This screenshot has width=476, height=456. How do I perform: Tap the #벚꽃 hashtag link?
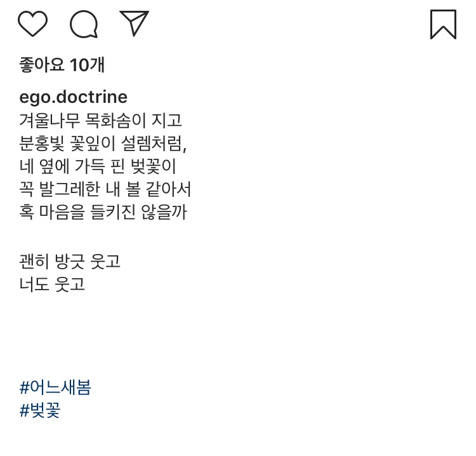(40, 410)
